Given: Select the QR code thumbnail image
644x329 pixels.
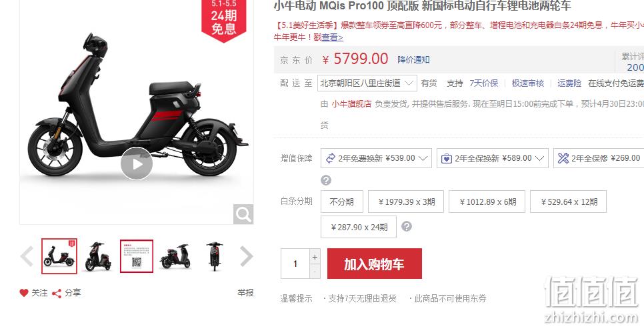Looking at the screenshot, I should [137, 256].
